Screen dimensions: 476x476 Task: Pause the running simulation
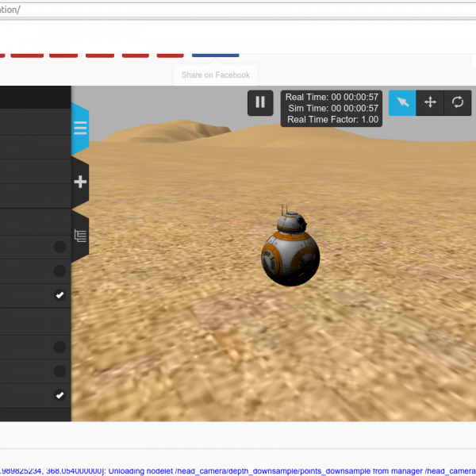click(260, 103)
